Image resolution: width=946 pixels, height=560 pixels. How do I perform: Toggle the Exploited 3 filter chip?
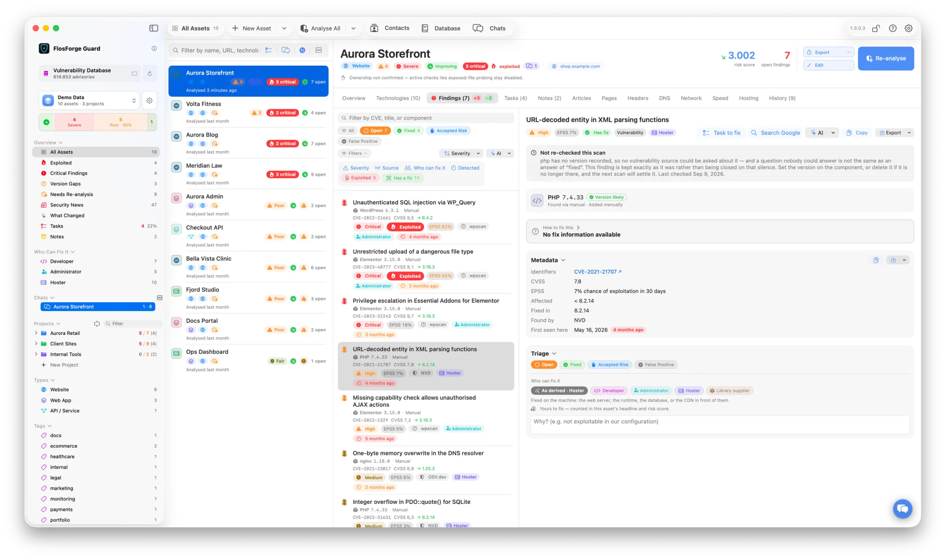point(360,178)
